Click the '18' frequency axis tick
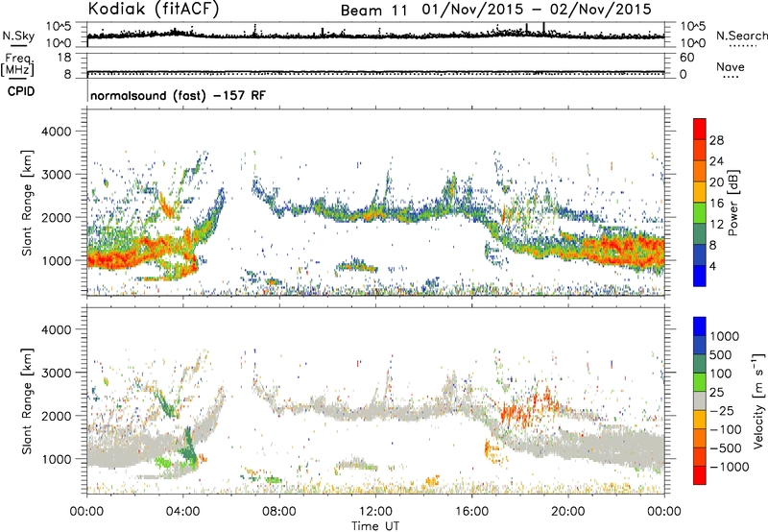This screenshot has height=532, width=768. tap(64, 58)
